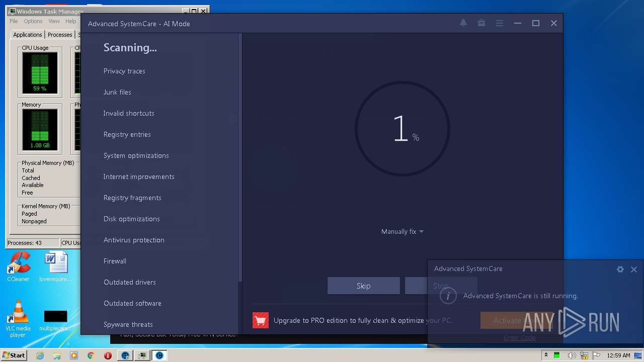The width and height of the screenshot is (644, 362).
Task: Open the Options menu in Task Manager
Action: click(x=33, y=21)
